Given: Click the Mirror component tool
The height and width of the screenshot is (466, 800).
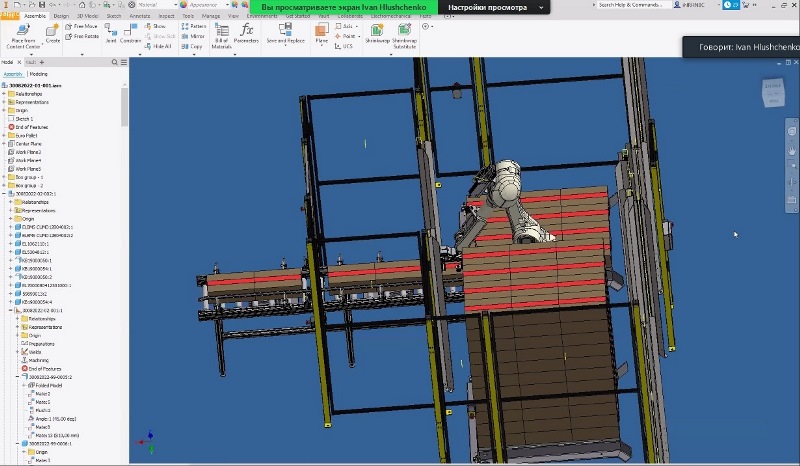Looking at the screenshot, I should pyautogui.click(x=196, y=36).
